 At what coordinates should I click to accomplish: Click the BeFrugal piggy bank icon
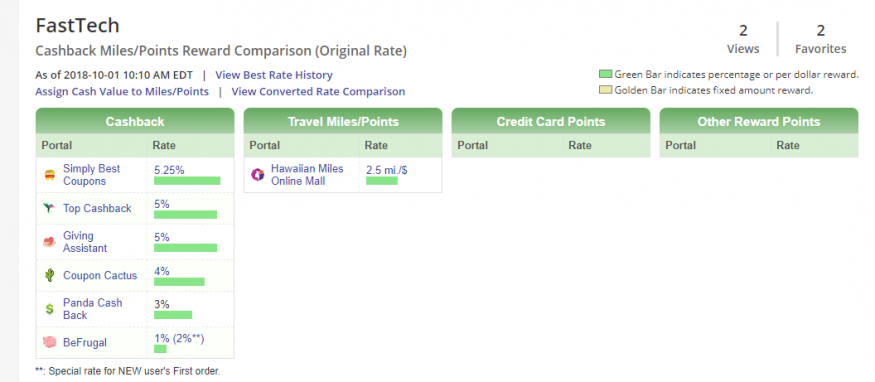pos(50,342)
